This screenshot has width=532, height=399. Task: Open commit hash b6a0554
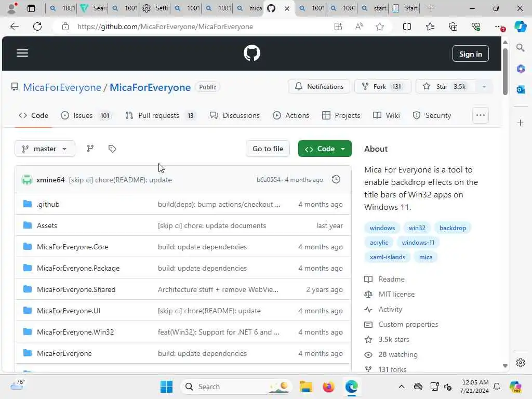[x=269, y=180]
